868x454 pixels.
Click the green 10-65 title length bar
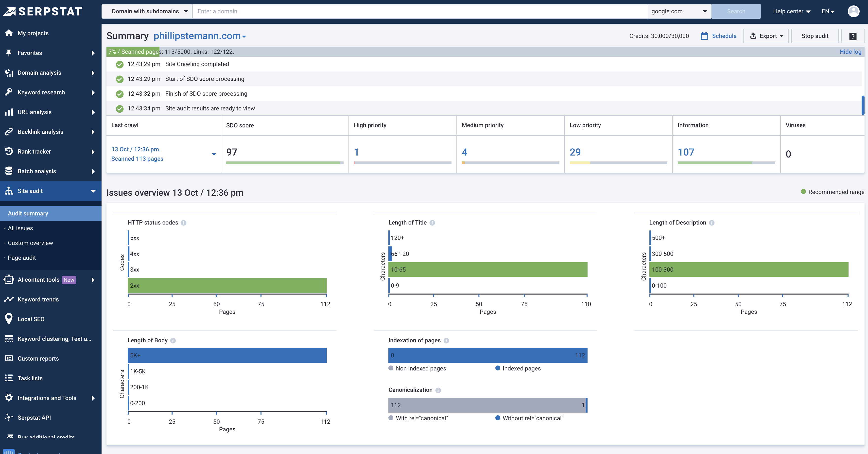tap(488, 270)
